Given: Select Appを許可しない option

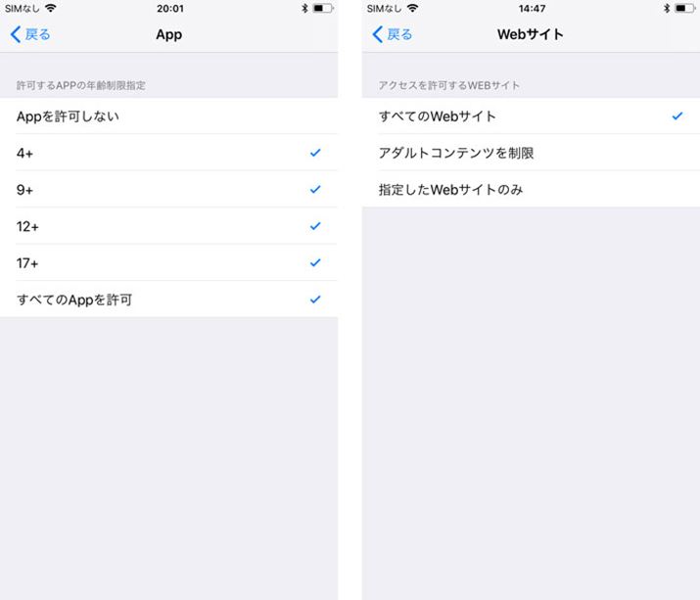Looking at the screenshot, I should point(168,116).
